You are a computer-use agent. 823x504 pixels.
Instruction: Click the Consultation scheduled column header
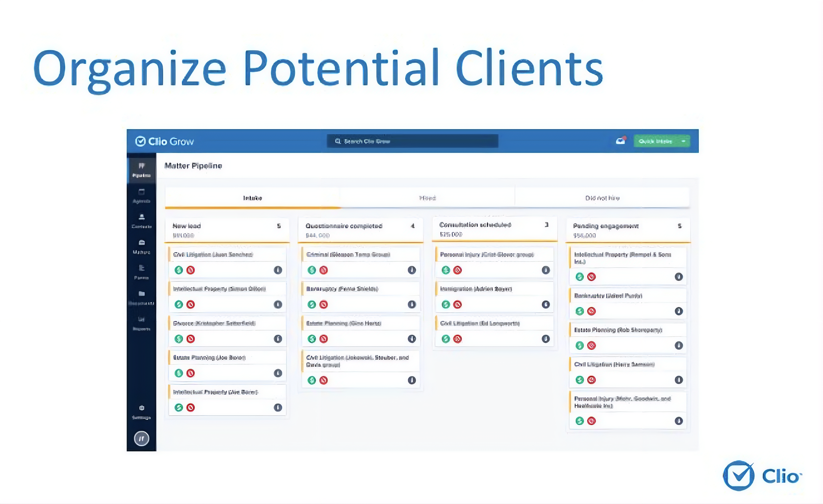point(495,229)
